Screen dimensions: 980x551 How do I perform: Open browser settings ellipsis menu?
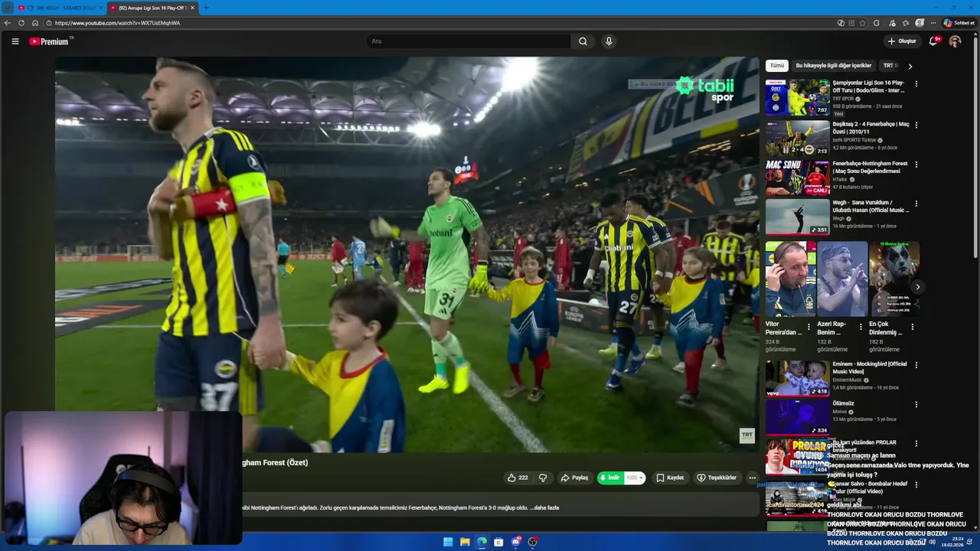(x=933, y=23)
